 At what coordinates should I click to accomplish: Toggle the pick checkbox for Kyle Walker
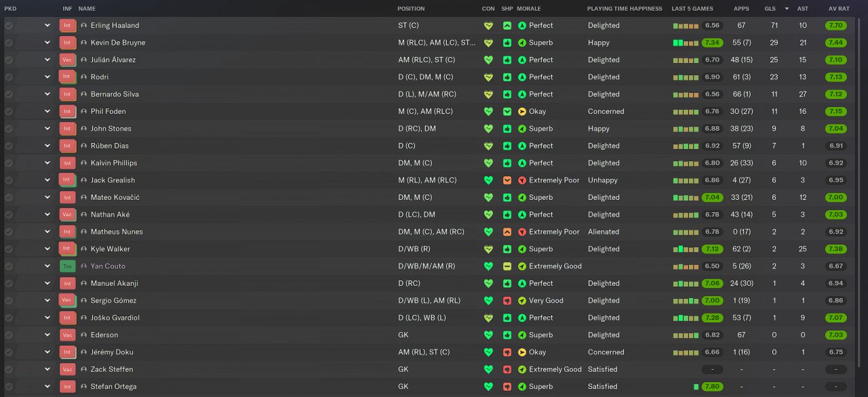9,249
